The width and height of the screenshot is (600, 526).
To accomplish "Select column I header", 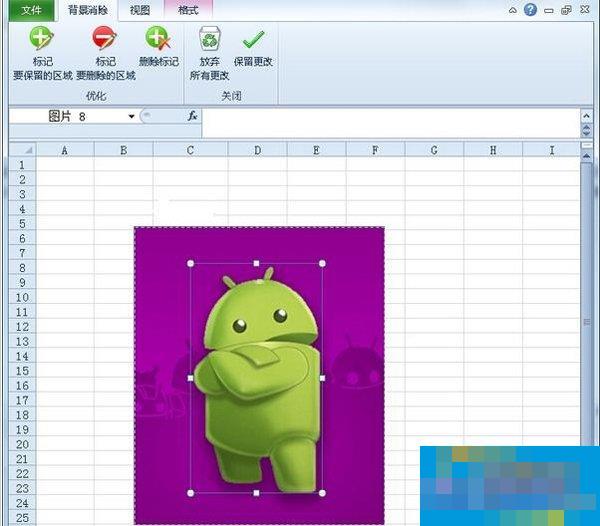I will coord(551,150).
